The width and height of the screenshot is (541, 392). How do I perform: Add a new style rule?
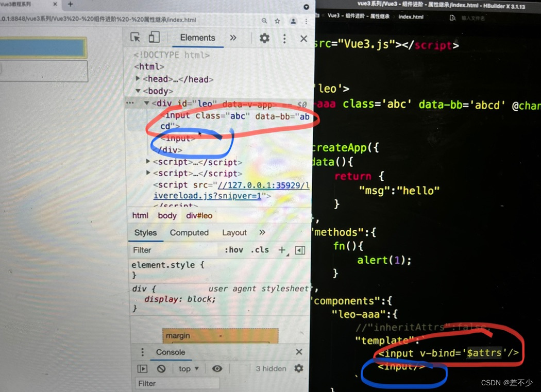click(282, 250)
